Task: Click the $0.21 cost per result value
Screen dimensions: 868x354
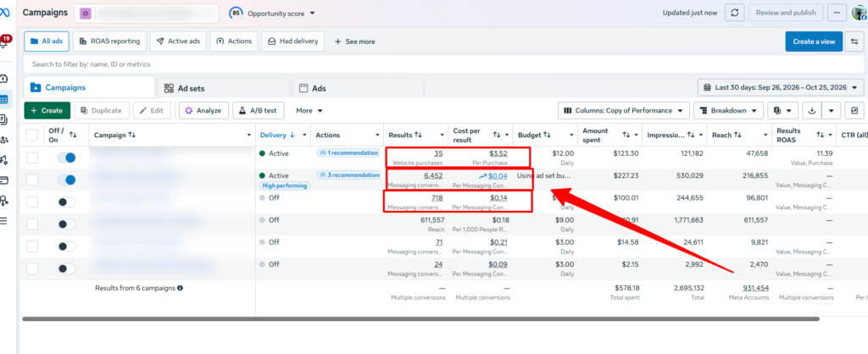Action: tap(498, 242)
